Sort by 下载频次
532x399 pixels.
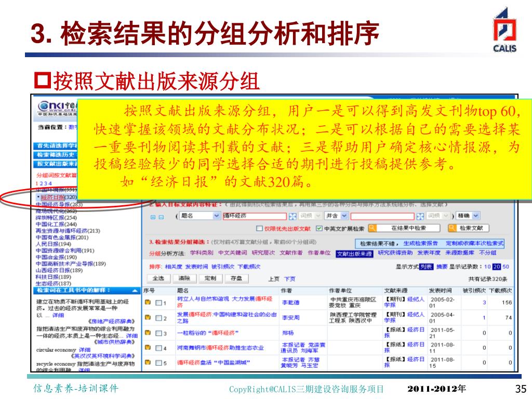249,267
